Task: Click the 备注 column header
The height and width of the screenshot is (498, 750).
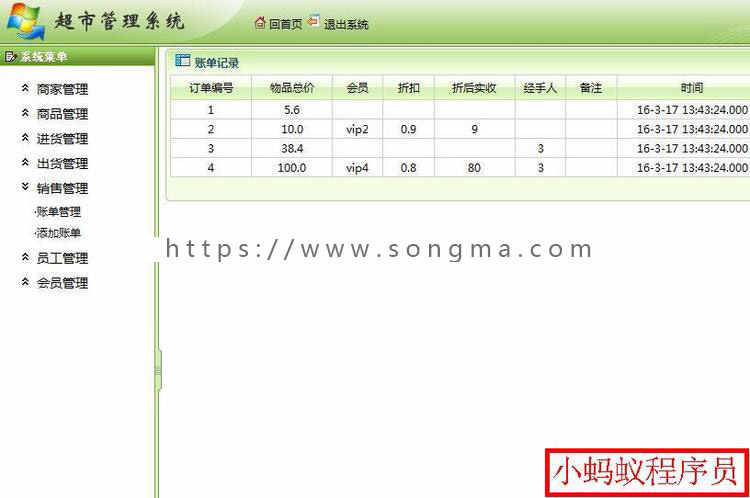Action: click(x=591, y=88)
